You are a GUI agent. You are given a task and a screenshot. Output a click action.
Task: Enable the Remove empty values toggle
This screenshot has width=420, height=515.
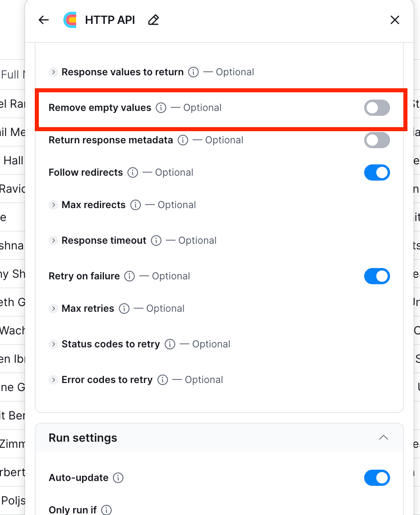(377, 108)
